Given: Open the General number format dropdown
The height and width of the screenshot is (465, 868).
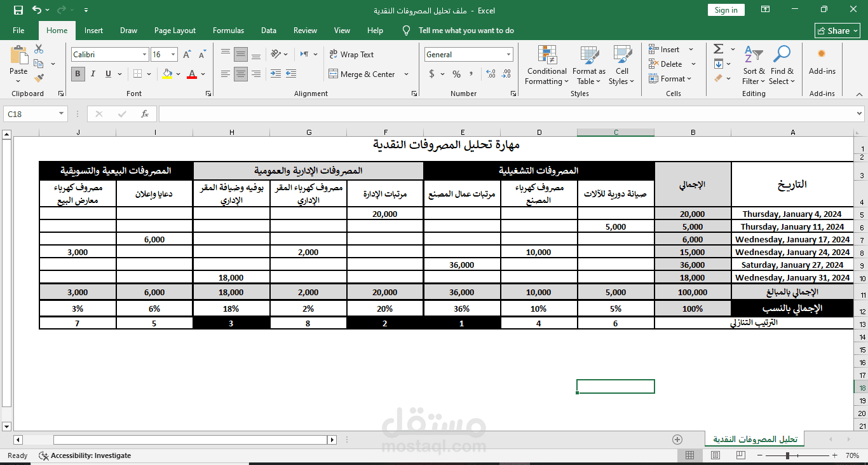Looking at the screenshot, I should click(508, 55).
